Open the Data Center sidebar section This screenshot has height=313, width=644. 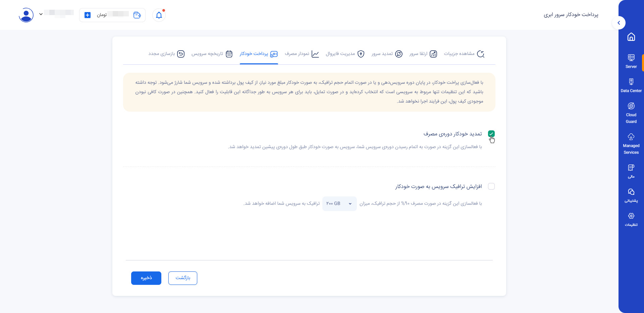(631, 85)
